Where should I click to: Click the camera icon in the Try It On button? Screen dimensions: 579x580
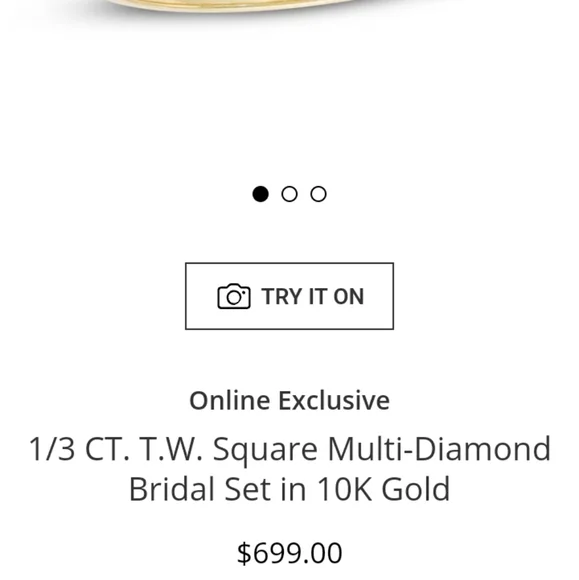coord(234,296)
